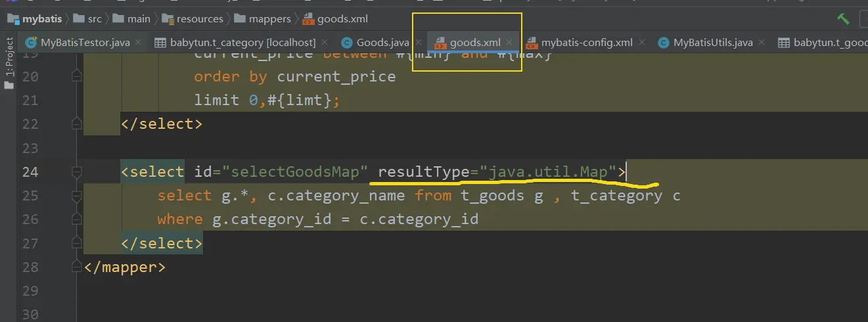Close the babytun.t_category [localhost] tab
The image size is (868, 322).
tap(325, 43)
